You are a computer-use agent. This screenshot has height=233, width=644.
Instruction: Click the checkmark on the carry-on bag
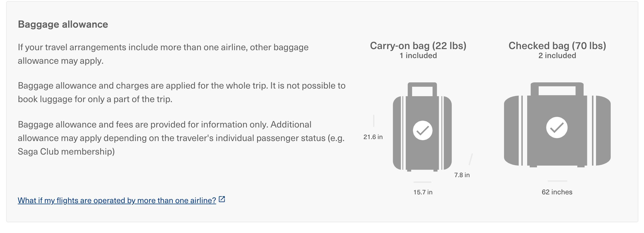coord(422,130)
